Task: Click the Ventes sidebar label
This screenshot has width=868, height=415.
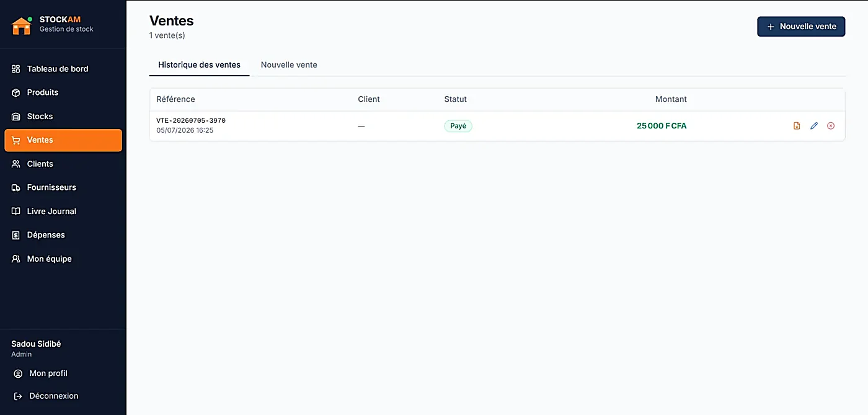Action: [40, 140]
